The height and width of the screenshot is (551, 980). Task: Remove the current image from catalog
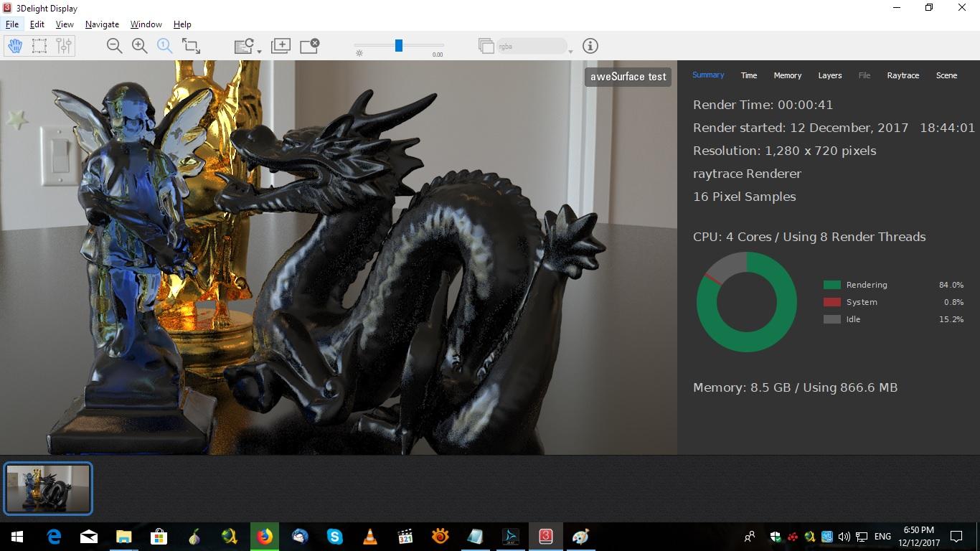click(x=309, y=46)
